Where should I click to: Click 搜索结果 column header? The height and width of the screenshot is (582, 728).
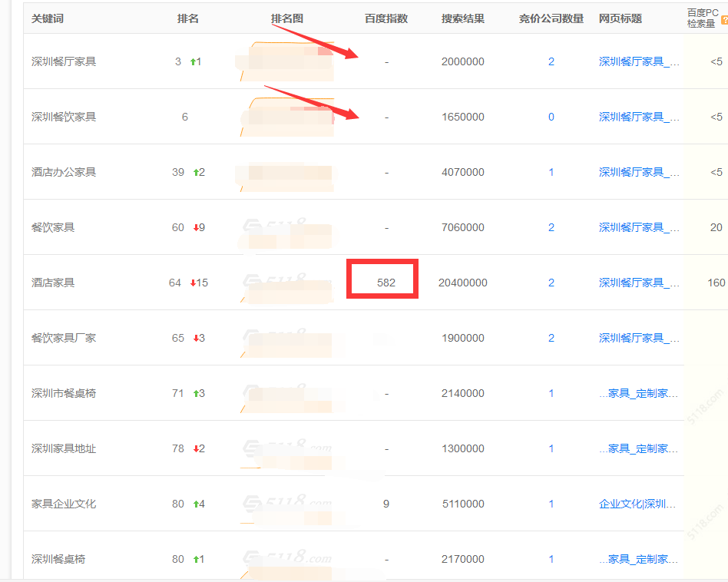point(463,18)
